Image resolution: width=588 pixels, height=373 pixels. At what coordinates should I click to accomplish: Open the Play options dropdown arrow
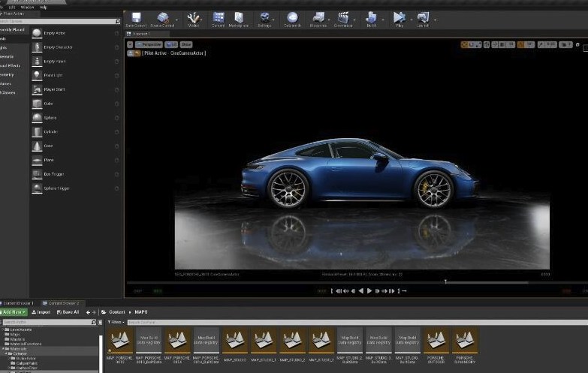point(412,20)
